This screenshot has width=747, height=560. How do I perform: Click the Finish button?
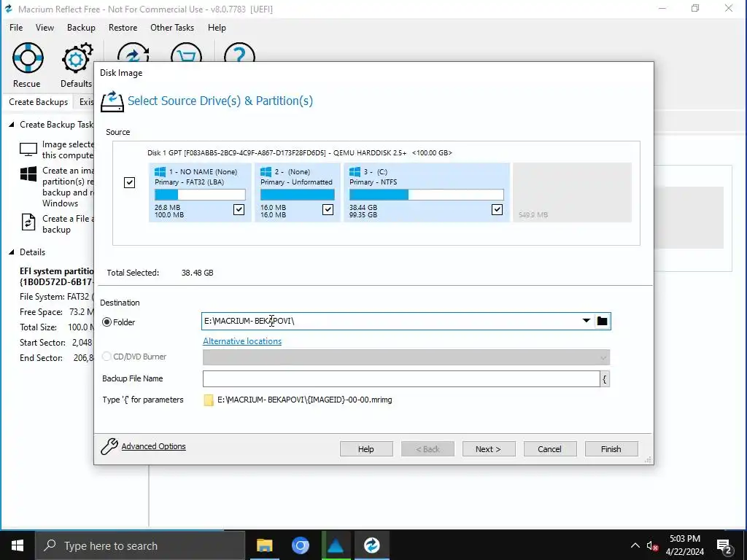[611, 449]
